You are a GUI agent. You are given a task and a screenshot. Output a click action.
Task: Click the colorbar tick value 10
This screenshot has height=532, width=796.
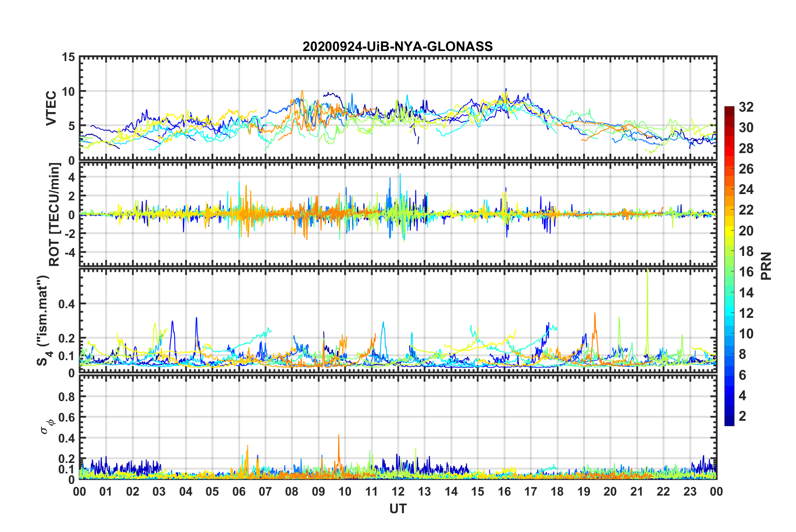coord(746,334)
